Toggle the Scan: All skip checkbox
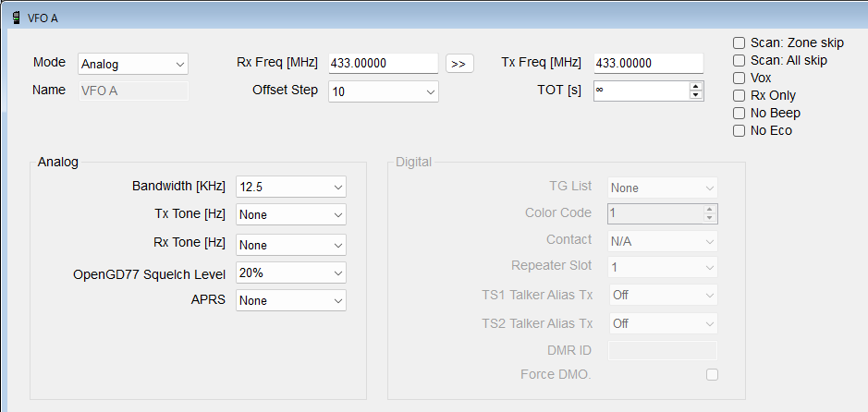 739,60
